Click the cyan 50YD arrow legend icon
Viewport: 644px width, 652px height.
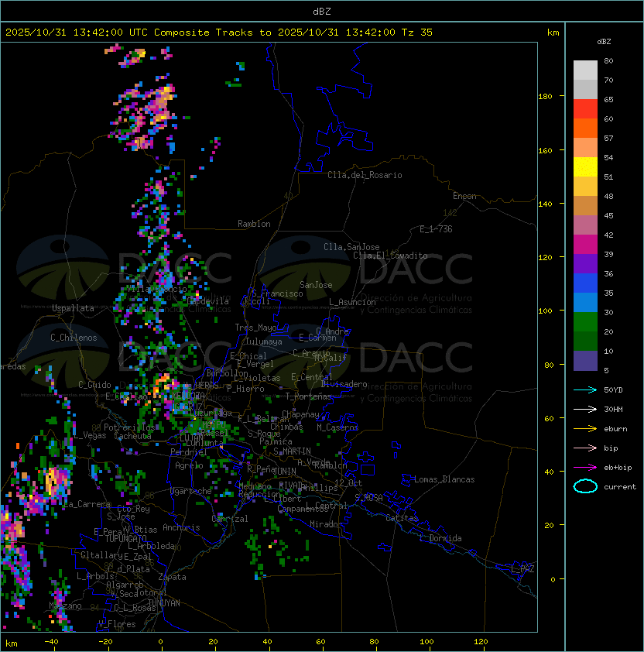(x=585, y=389)
